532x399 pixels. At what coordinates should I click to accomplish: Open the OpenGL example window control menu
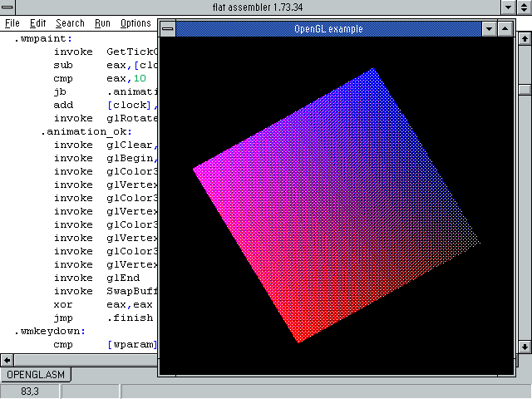tap(167, 29)
